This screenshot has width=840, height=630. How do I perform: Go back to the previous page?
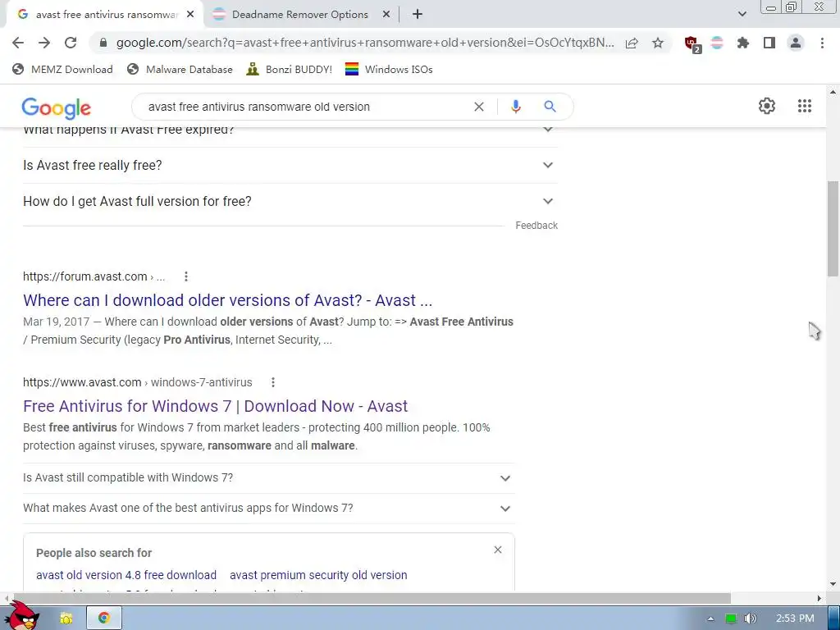18,43
